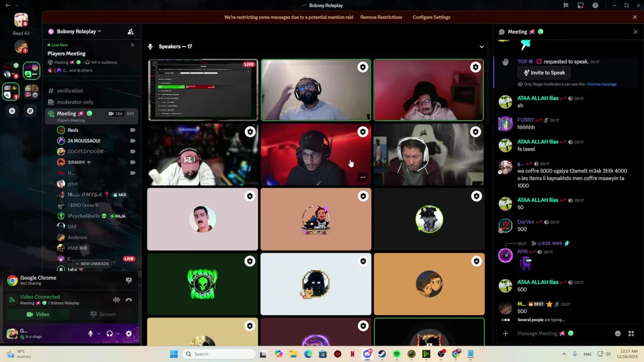
Task: Open microphone input options arrow
Action: 99,333
